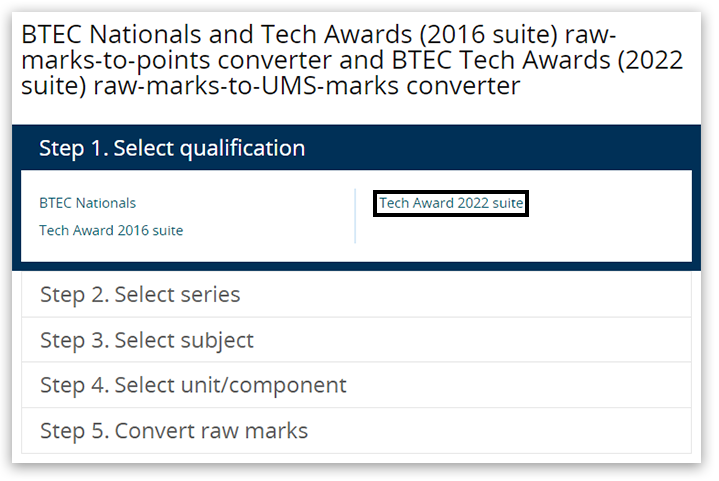The height and width of the screenshot is (481, 719).
Task: Expand Step 5. Convert raw marks
Action: [174, 431]
